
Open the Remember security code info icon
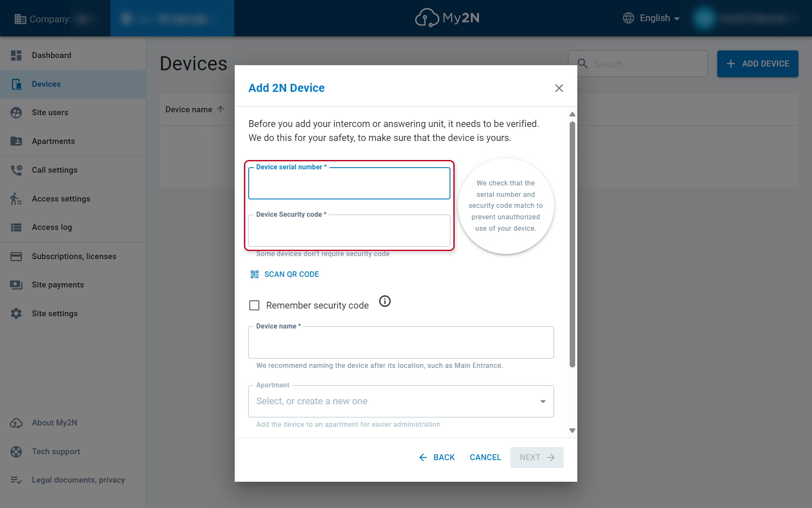pyautogui.click(x=385, y=301)
